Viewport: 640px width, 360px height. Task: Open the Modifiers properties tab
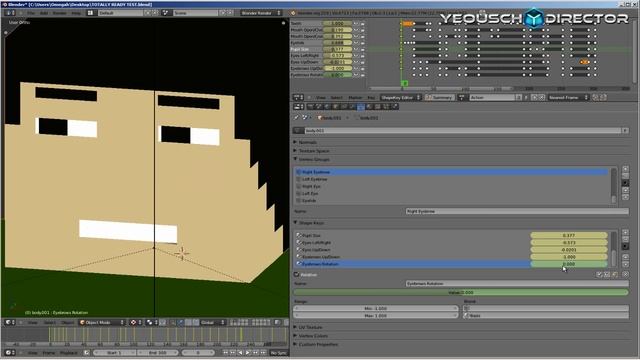coord(353,107)
